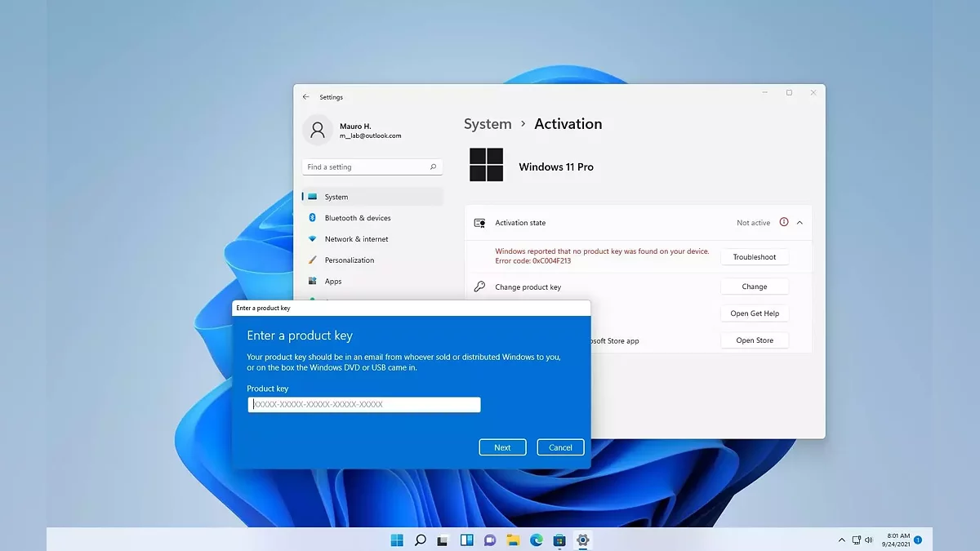
Task: Open Microsoft Store icon on the taskbar
Action: (x=559, y=540)
